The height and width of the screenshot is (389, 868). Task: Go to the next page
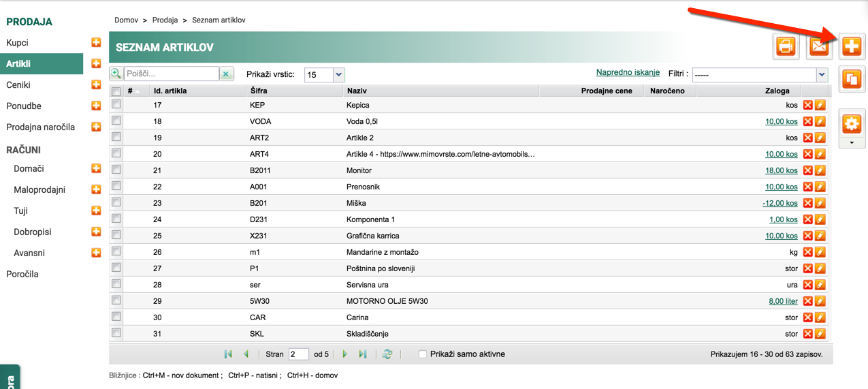point(345,354)
